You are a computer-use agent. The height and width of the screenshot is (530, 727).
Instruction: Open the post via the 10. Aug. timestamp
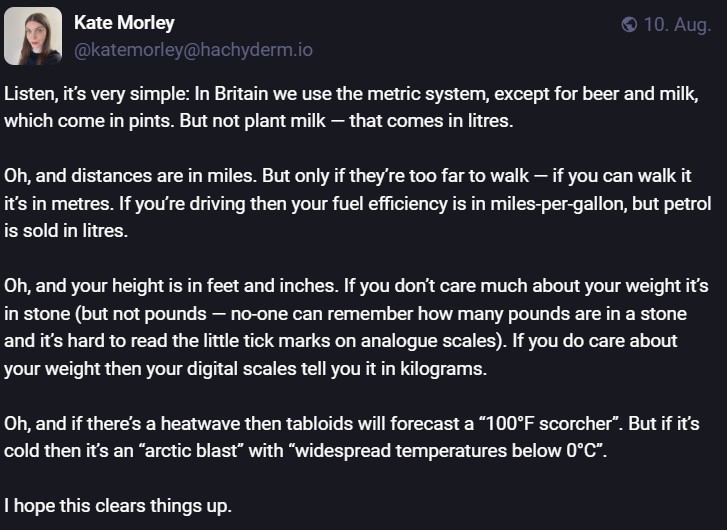pos(677,25)
